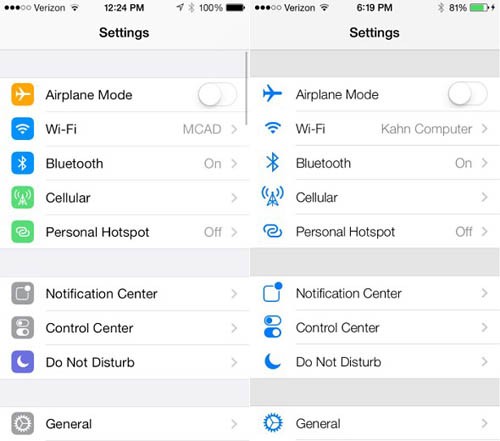Tap the outlined blue General gear icon

273,423
